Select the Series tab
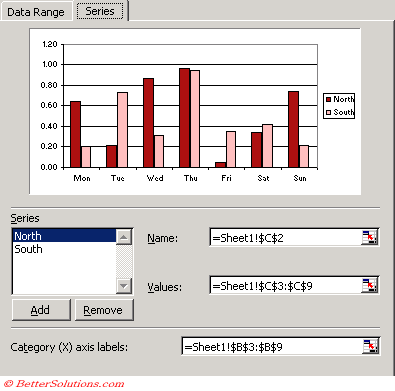Screen dimensions: 395x391 coord(100,11)
